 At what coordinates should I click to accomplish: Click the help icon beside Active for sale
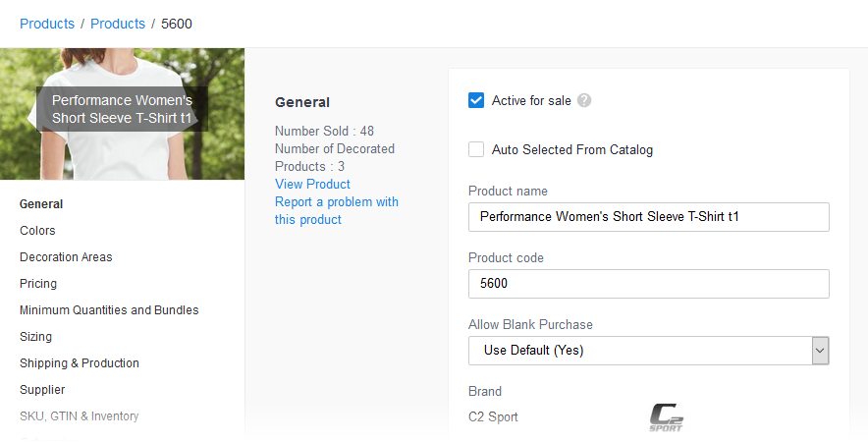click(x=584, y=100)
